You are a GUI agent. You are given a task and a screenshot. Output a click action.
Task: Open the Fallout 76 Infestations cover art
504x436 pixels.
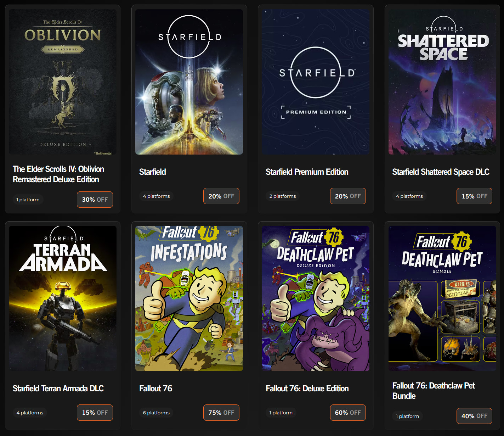(x=189, y=298)
